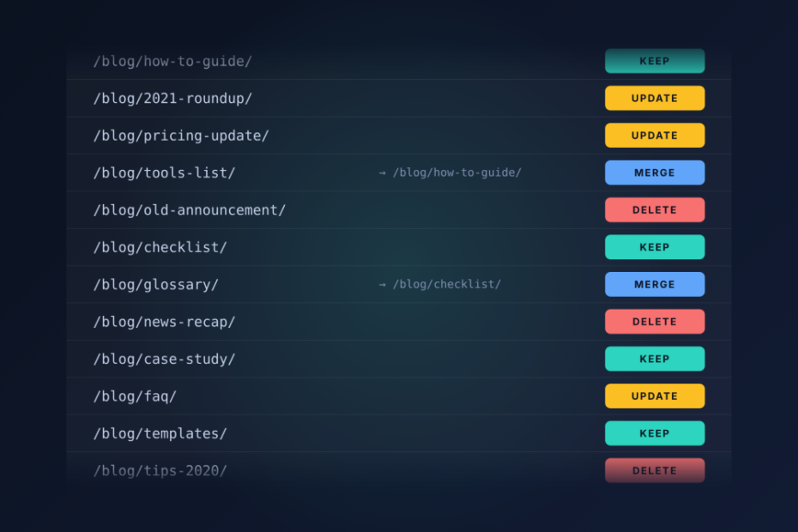Viewport: 798px width, 532px height.
Task: Select the /blog/checklist/ URL in its own row
Action: 160,247
